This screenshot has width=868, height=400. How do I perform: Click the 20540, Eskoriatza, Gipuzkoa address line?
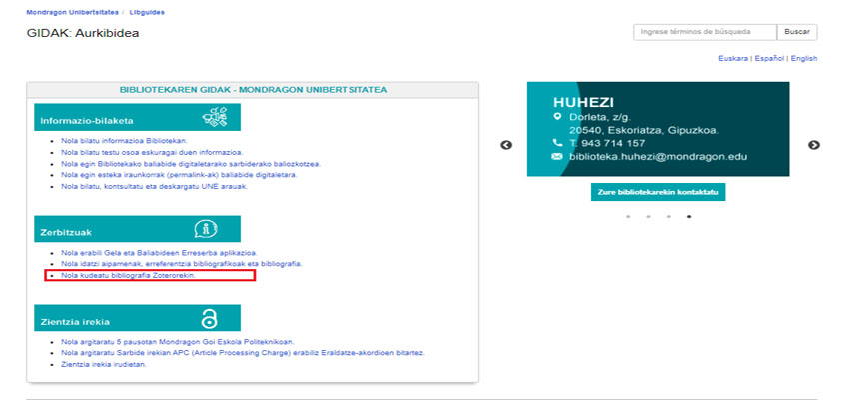pos(644,131)
